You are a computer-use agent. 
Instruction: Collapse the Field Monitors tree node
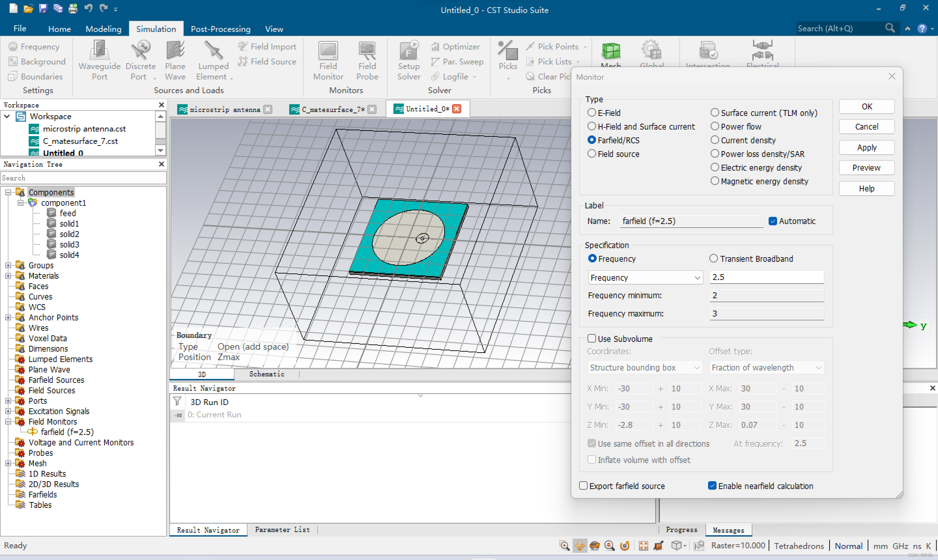tap(8, 422)
